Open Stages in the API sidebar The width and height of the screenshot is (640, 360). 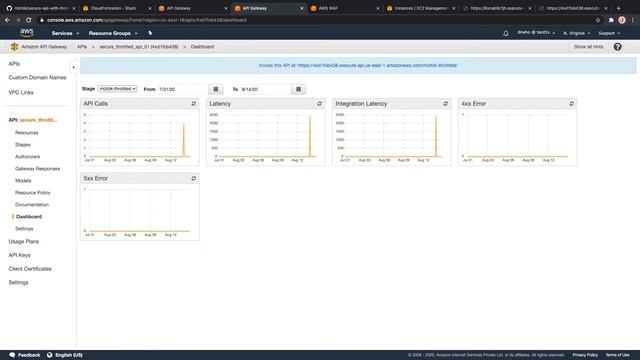pyautogui.click(x=22, y=144)
